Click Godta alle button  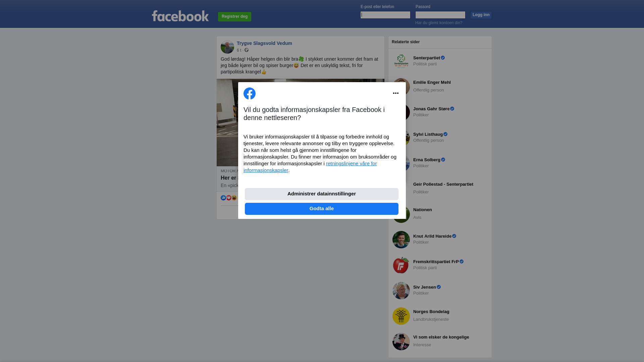click(x=322, y=209)
